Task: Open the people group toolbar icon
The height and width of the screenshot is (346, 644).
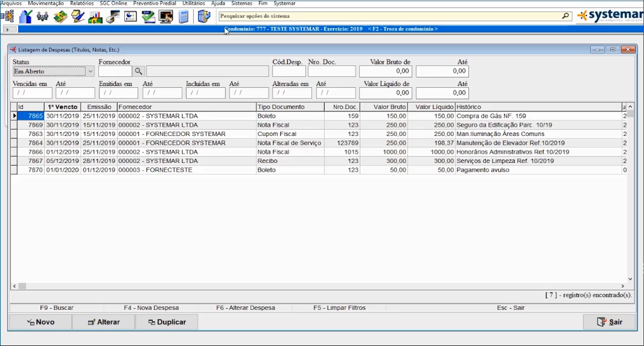Action: point(43,17)
